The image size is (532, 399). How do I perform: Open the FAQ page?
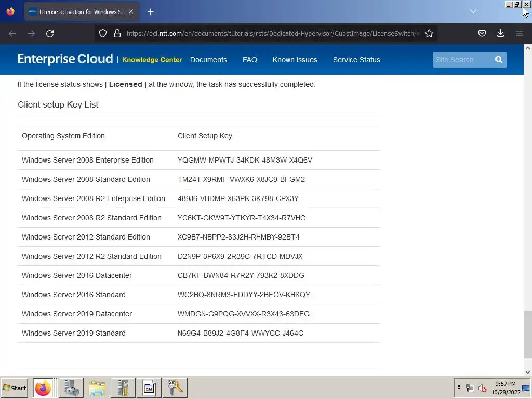250,60
